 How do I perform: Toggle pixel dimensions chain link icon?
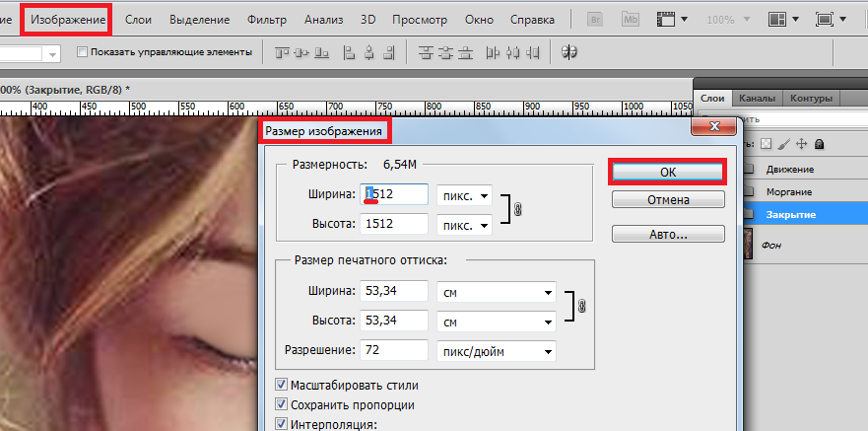click(518, 209)
